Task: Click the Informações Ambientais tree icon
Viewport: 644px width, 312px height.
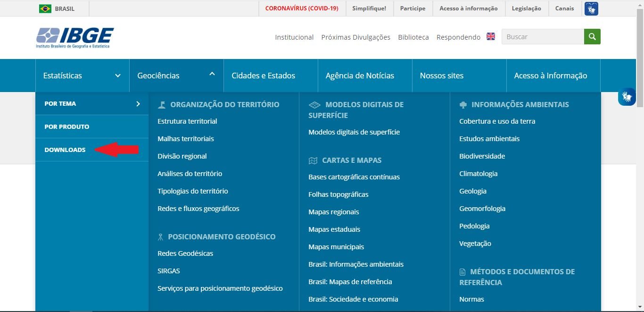Action: (463, 105)
